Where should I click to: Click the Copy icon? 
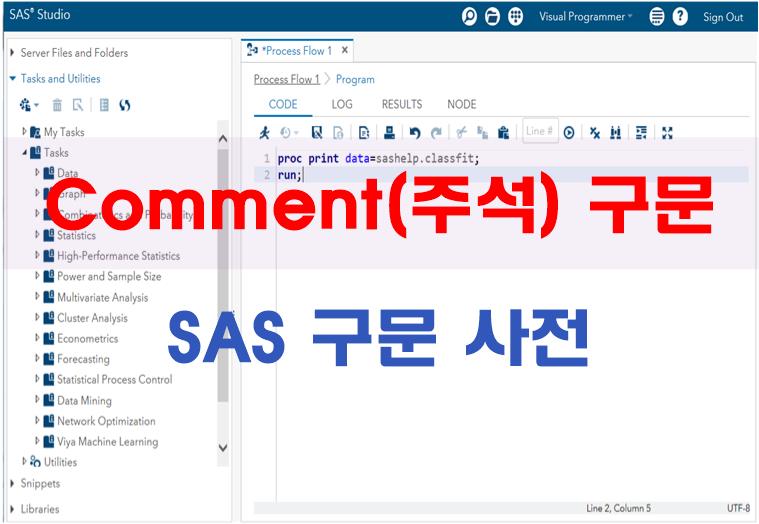pyautogui.click(x=482, y=133)
